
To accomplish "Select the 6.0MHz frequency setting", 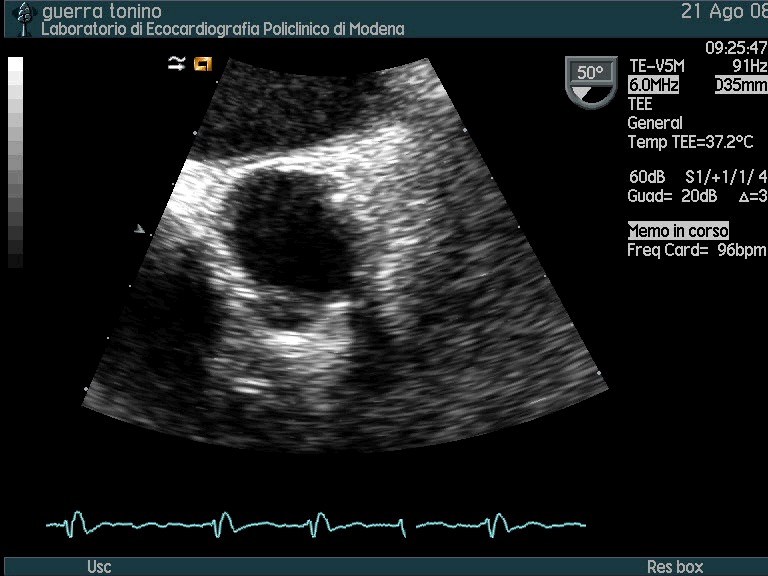I will point(653,86).
